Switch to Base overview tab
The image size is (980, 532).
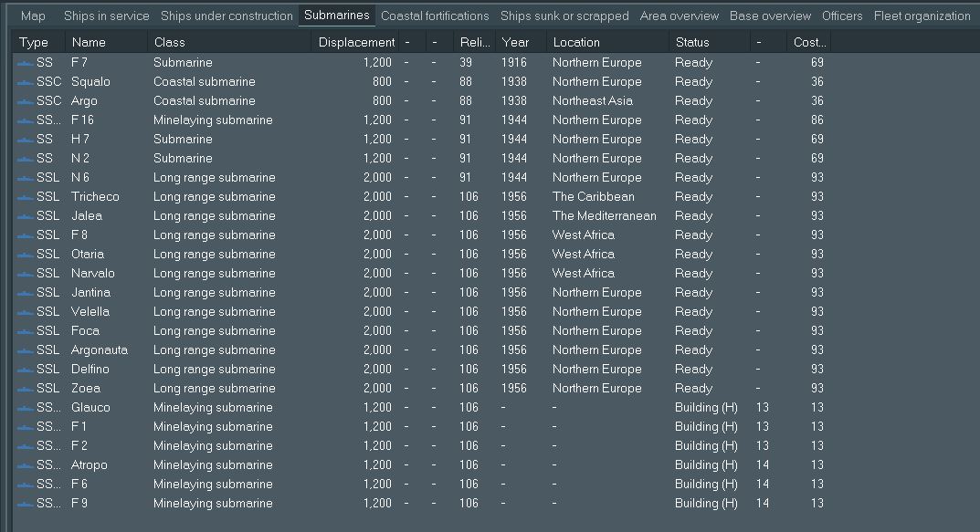point(770,16)
